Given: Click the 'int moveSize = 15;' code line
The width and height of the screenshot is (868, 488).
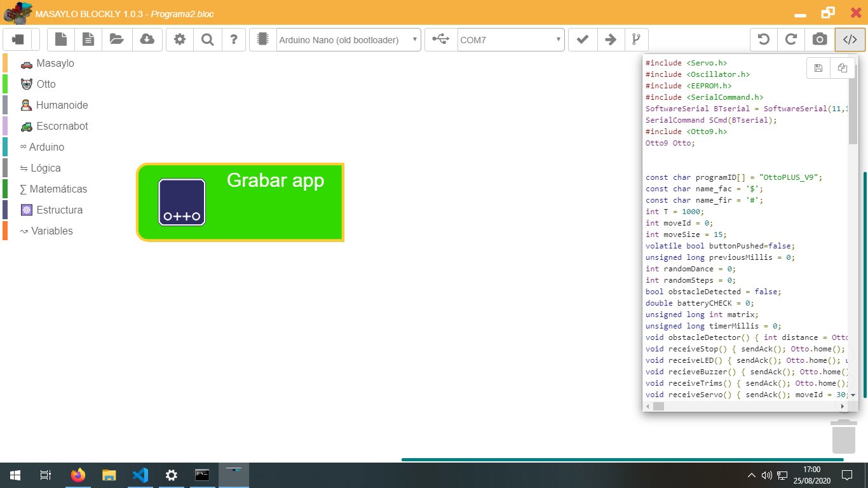Looking at the screenshot, I should 686,234.
